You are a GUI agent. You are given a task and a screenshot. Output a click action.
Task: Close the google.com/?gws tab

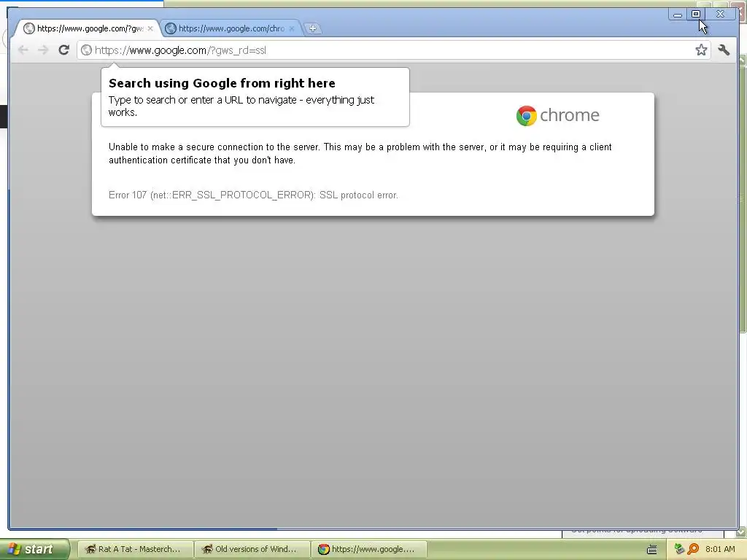coord(150,28)
